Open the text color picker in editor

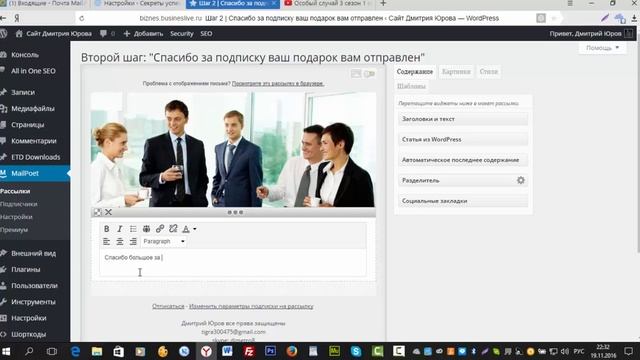[x=186, y=229]
